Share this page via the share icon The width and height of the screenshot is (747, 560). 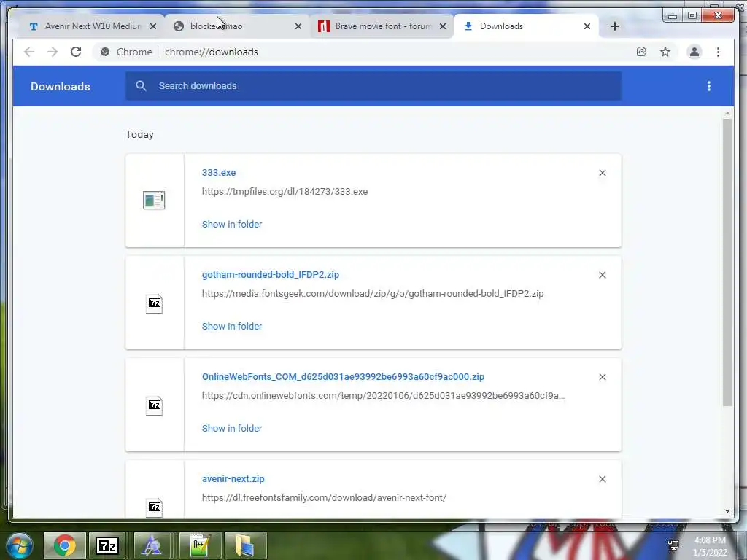coord(642,52)
